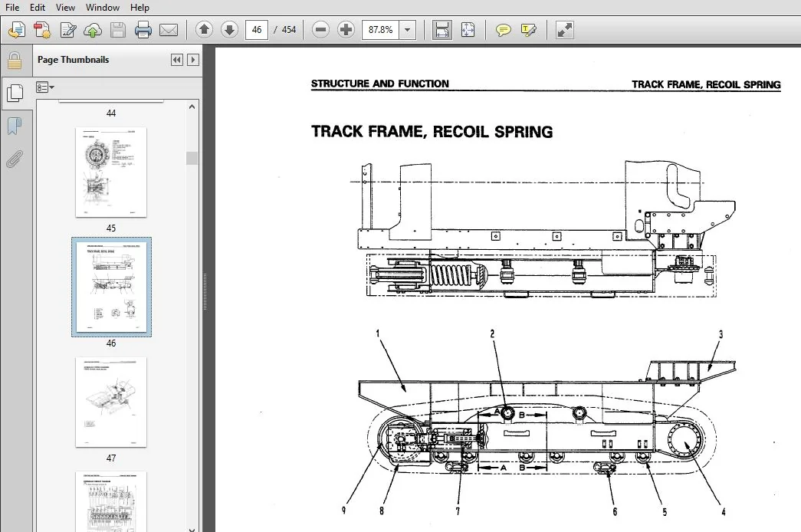Image resolution: width=801 pixels, height=532 pixels.
Task: Click the Email envelope icon
Action: [169, 30]
